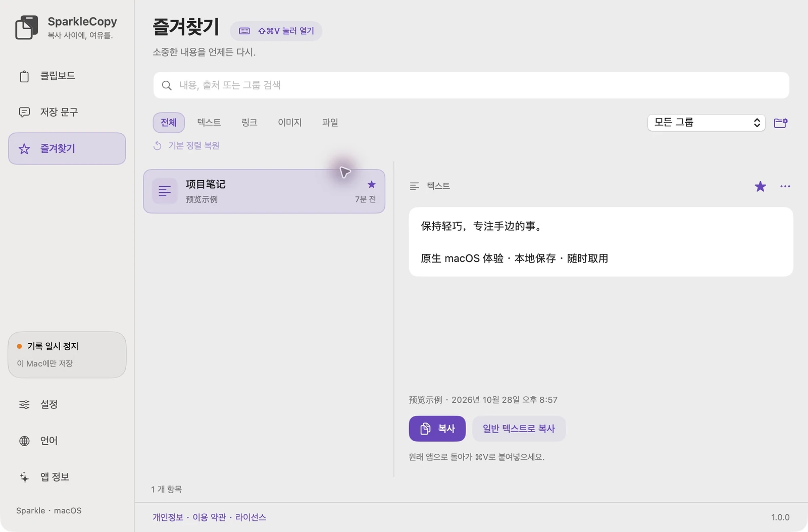Click the magnifier search icon
This screenshot has height=532, width=808.
click(167, 86)
